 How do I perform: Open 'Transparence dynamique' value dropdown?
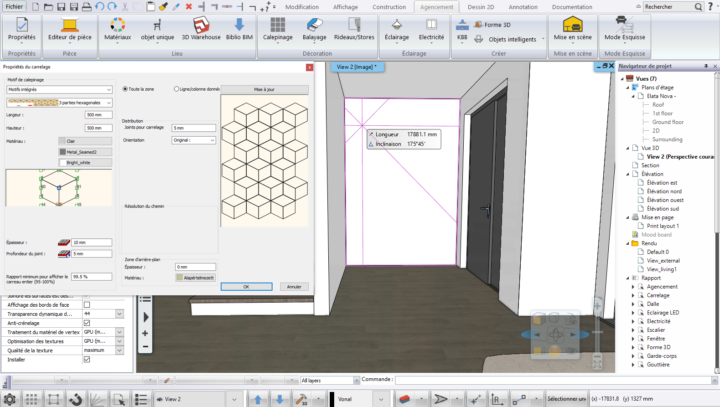tap(119, 314)
